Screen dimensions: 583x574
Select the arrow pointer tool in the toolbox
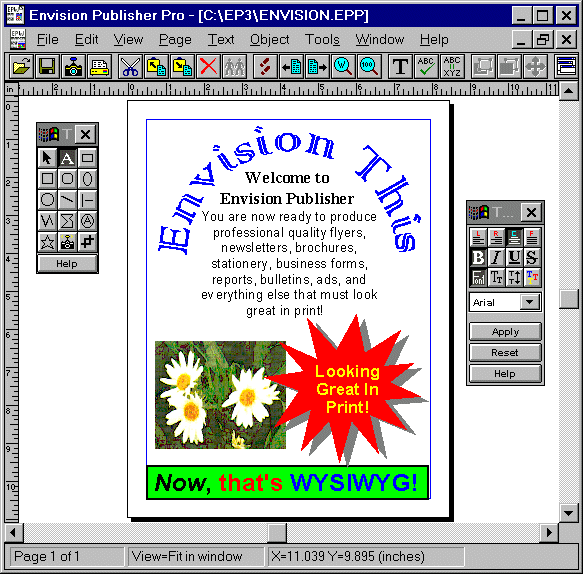click(x=47, y=158)
